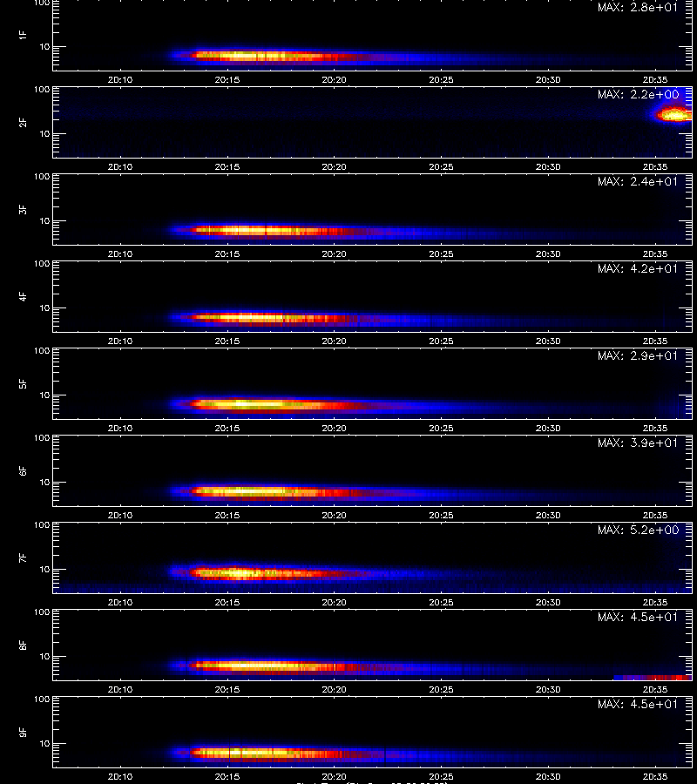
Task: Click the 20:25 time label under panel 4F
Action: pos(441,341)
